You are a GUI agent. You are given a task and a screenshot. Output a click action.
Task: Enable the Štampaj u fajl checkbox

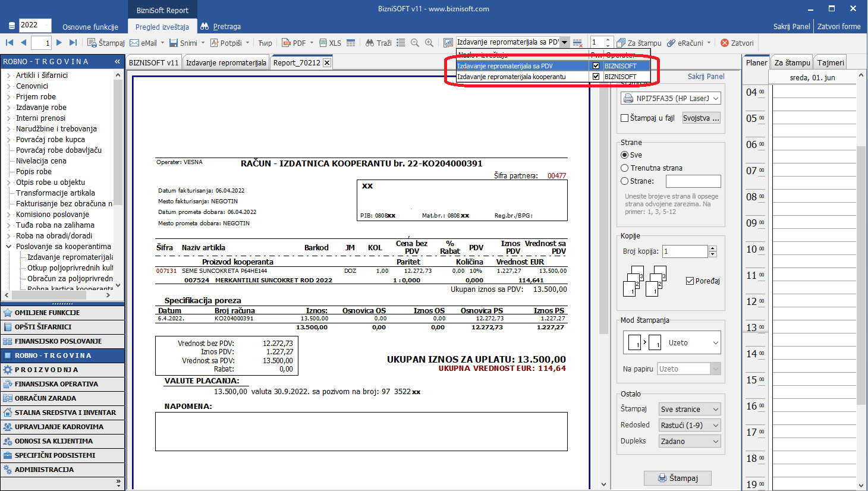pyautogui.click(x=625, y=118)
